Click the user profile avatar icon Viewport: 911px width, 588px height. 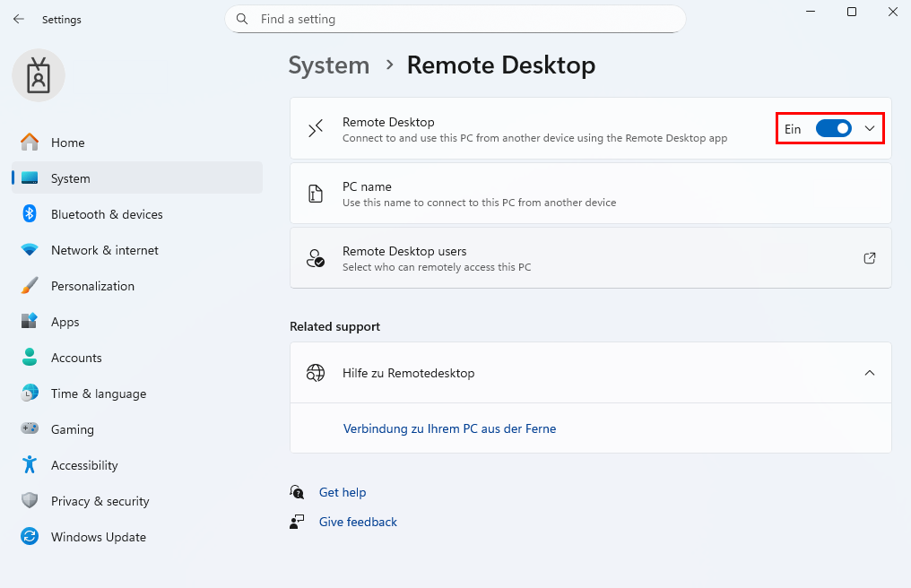pos(39,75)
